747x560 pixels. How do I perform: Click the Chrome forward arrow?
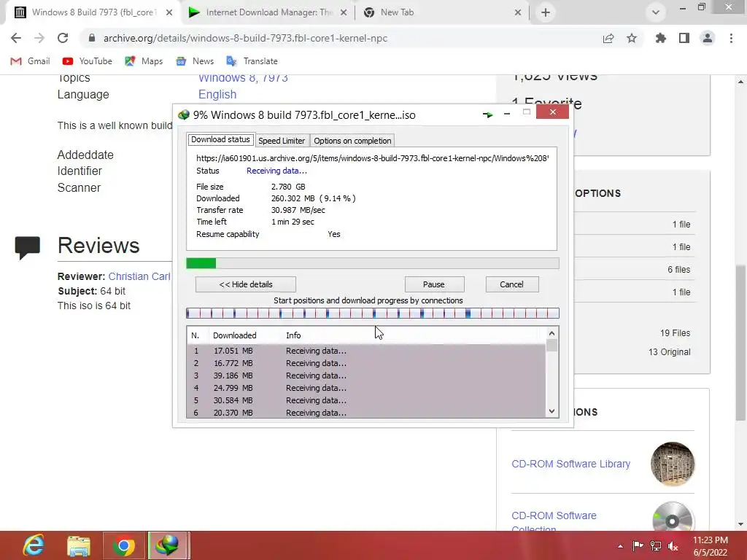[x=39, y=38]
